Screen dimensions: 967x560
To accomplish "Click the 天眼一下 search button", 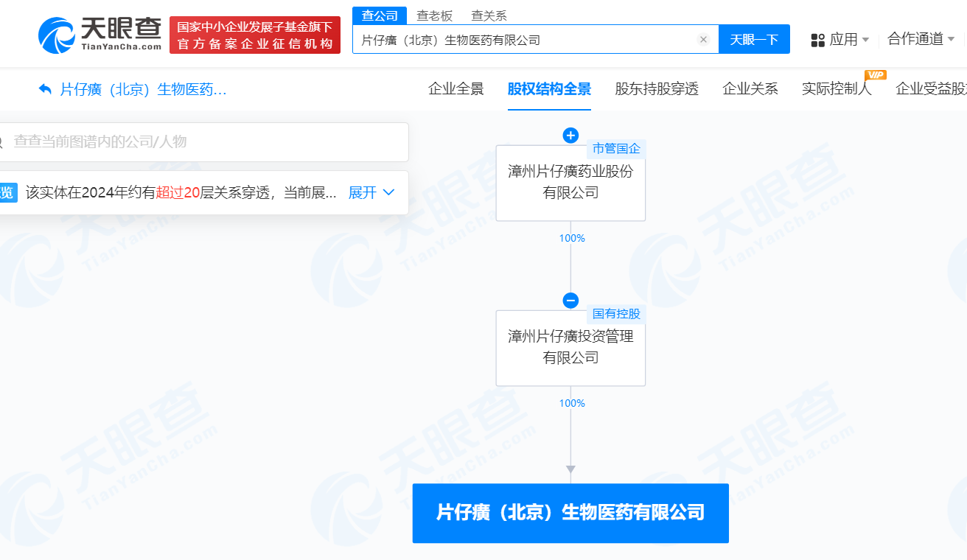I will coord(754,40).
